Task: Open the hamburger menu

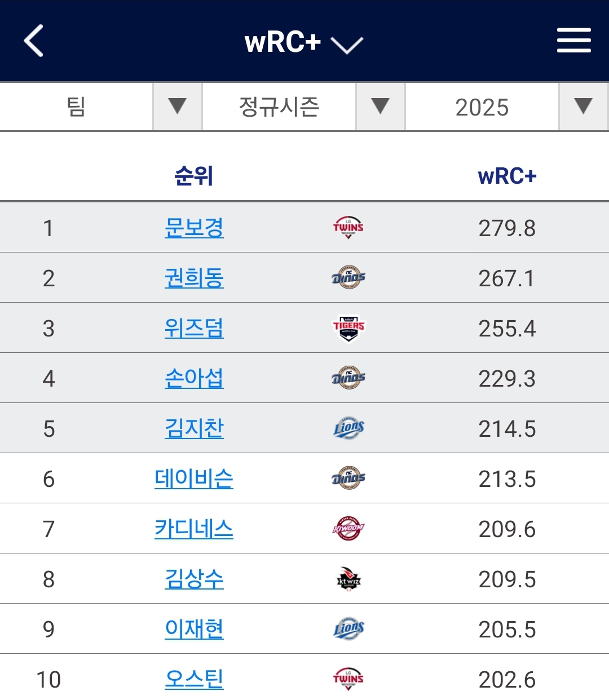Action: [x=573, y=41]
